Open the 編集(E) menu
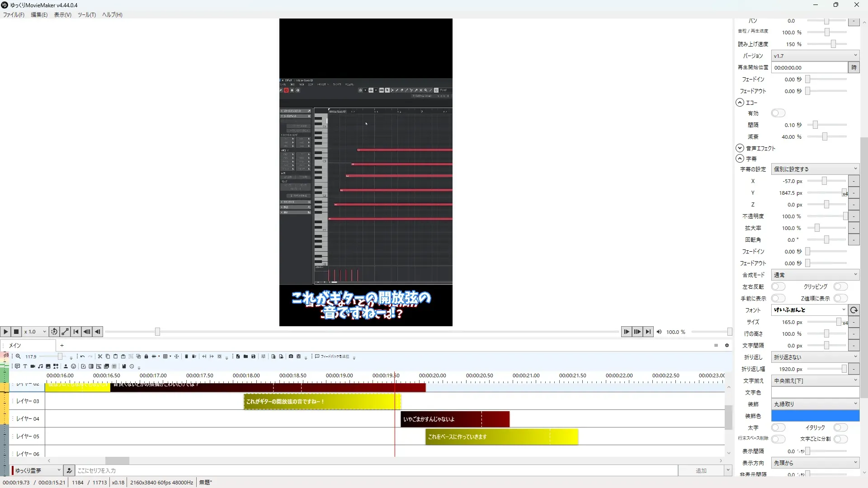This screenshot has height=488, width=868. click(x=39, y=15)
